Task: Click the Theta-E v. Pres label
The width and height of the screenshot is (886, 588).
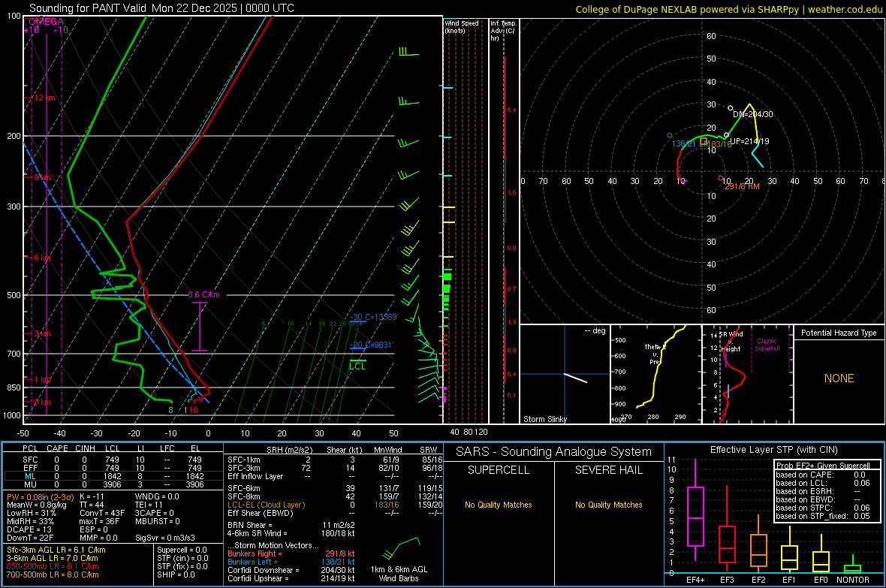Action: tap(655, 354)
